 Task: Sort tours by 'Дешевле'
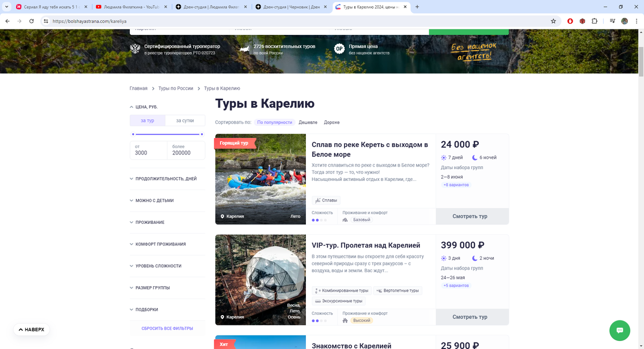308,122
